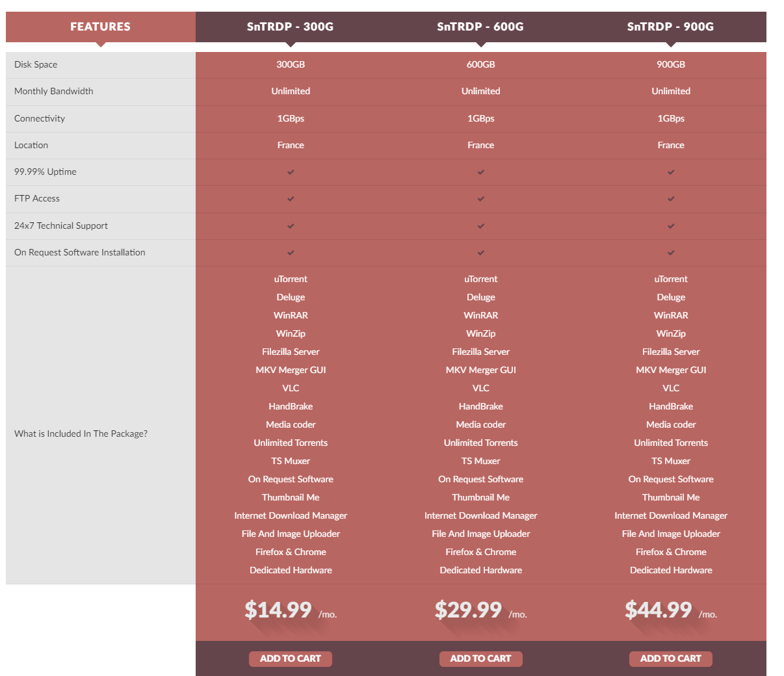
Task: Select the SnTRDP - 900G column header
Action: pyautogui.click(x=671, y=27)
